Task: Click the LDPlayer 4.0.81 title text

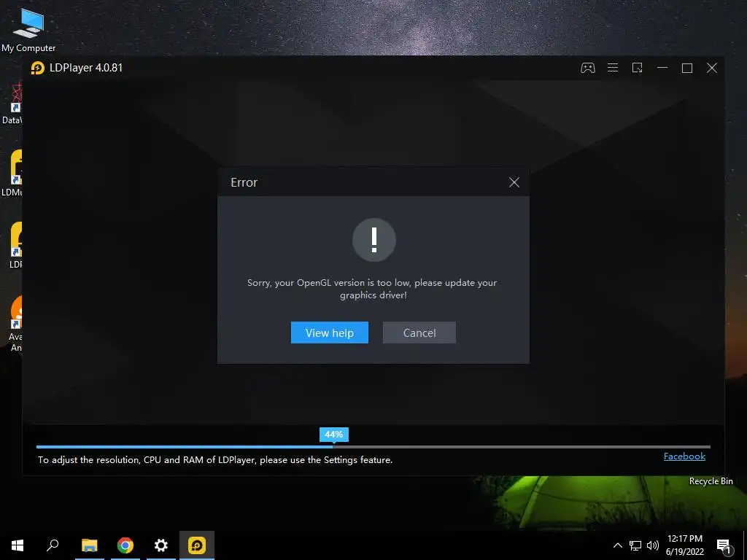Action: (x=86, y=68)
